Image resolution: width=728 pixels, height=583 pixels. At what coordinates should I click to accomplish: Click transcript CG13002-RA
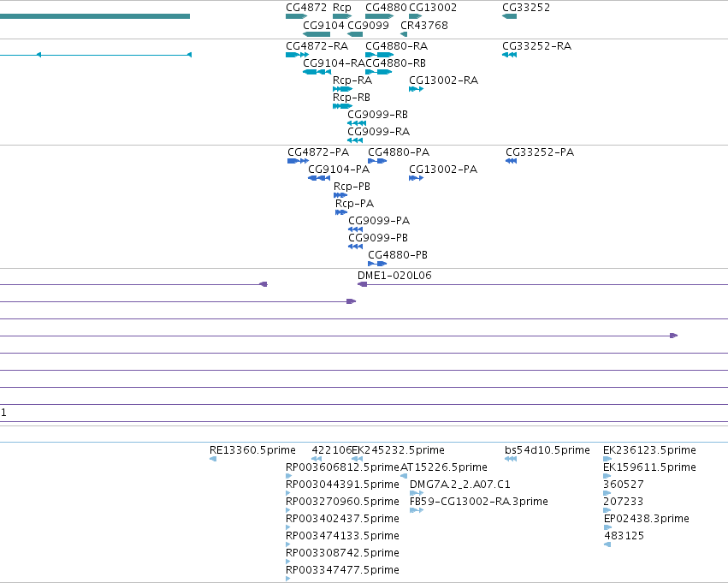(443, 80)
